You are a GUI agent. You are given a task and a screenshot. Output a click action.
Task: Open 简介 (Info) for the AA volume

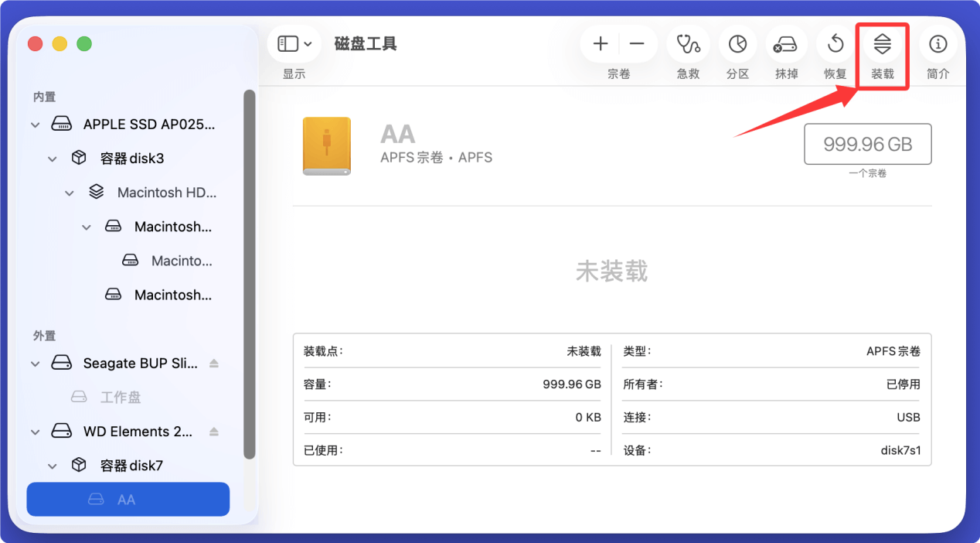pyautogui.click(x=937, y=44)
